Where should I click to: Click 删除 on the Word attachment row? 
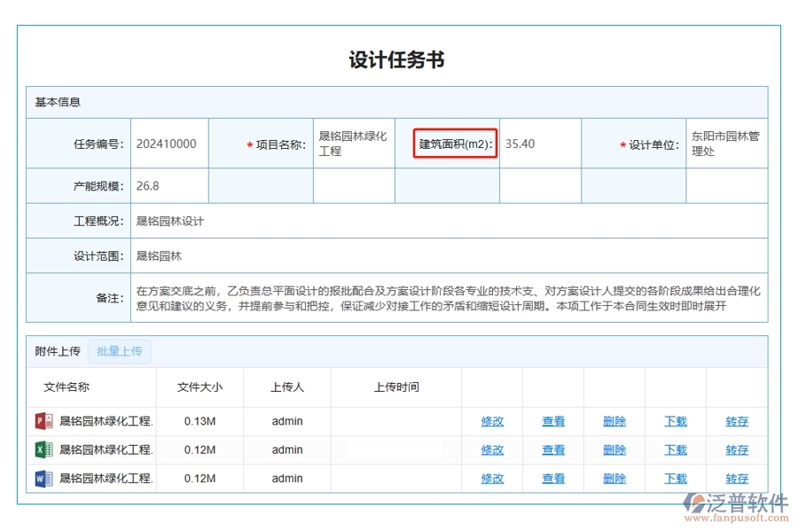(x=614, y=478)
